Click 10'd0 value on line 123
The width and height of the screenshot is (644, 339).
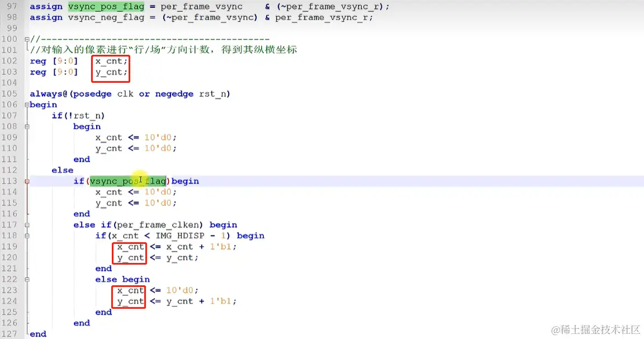179,290
